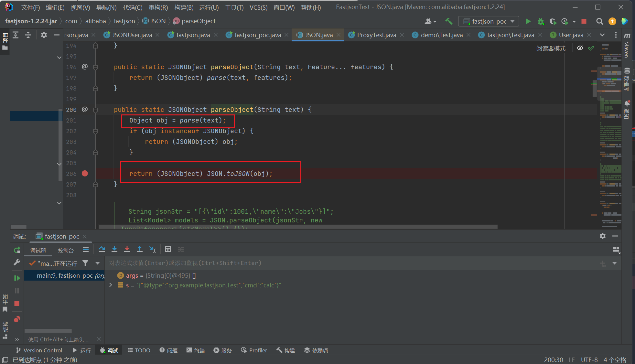Open the 控制台 Console debug tab
Viewport: 635px width, 364px height.
[66, 250]
